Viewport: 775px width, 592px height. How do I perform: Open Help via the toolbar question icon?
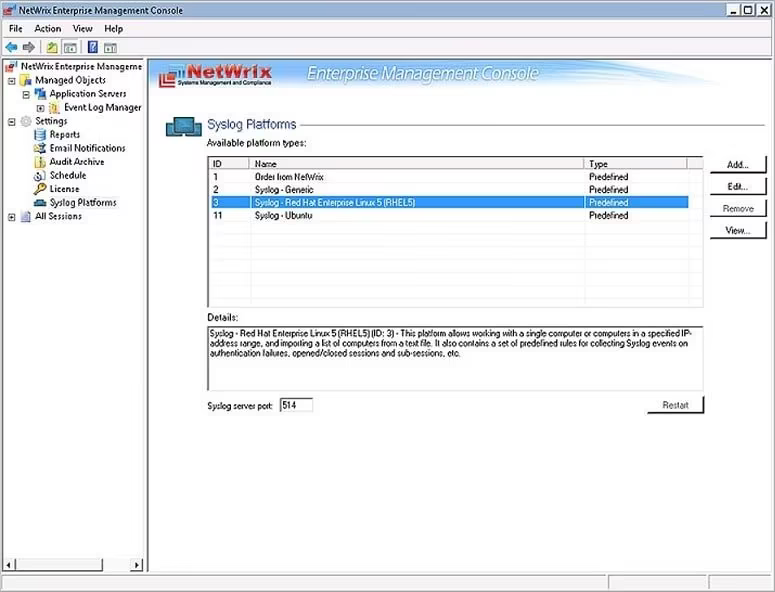(92, 47)
